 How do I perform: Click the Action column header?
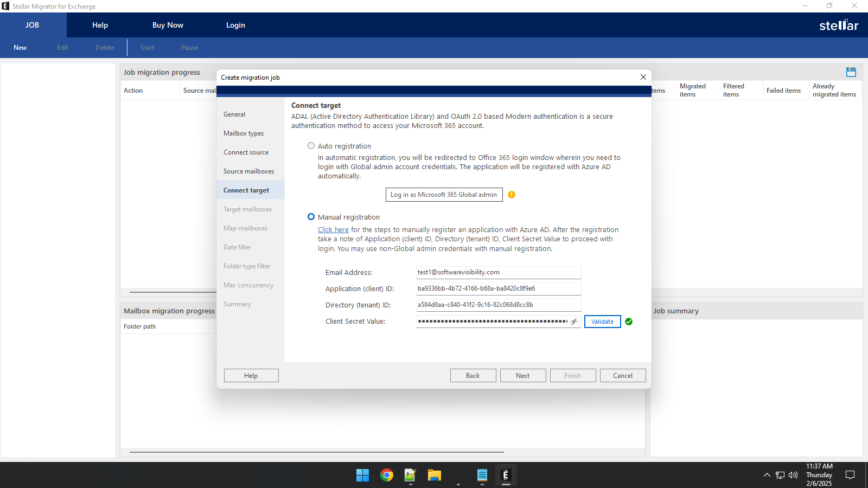(x=150, y=91)
